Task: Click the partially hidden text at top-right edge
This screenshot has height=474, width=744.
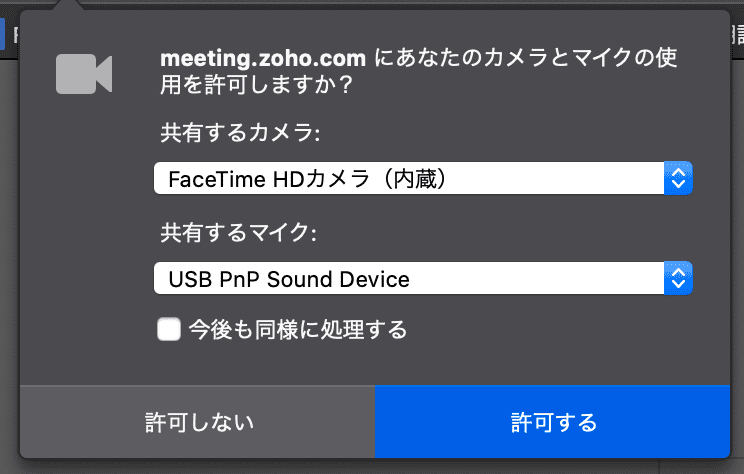Action: (x=737, y=35)
